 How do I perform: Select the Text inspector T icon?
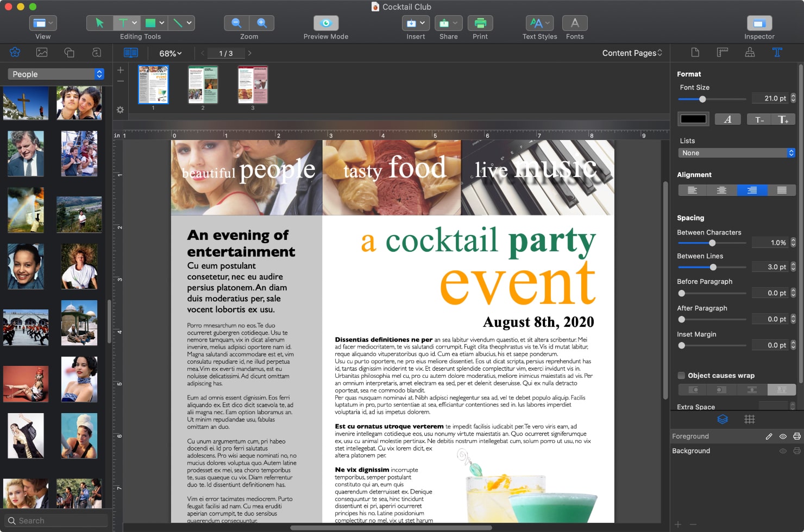(777, 52)
